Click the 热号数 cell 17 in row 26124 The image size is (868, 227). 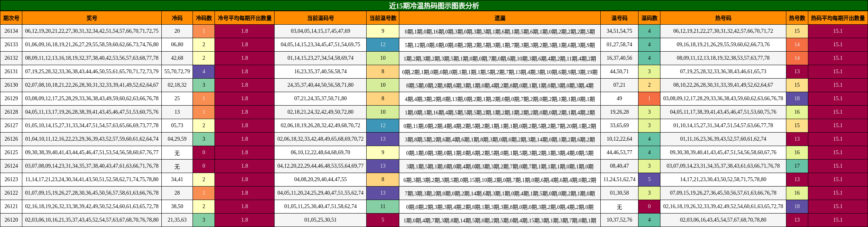coord(797,166)
